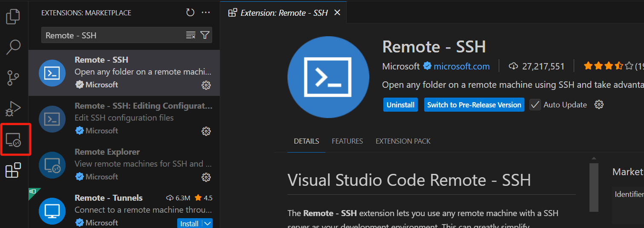Viewport: 644px width, 228px height.
Task: Switch to the DETAILS tab
Action: coord(306,141)
